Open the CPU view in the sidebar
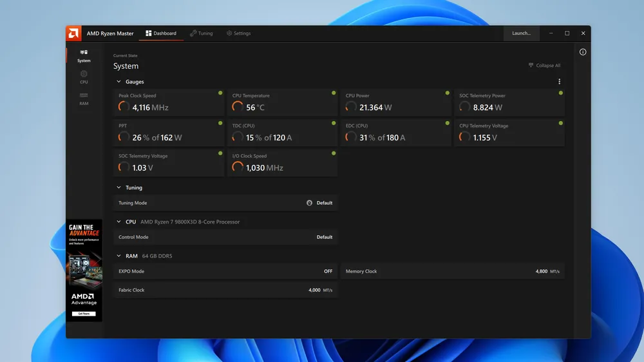644x362 pixels. (x=84, y=77)
